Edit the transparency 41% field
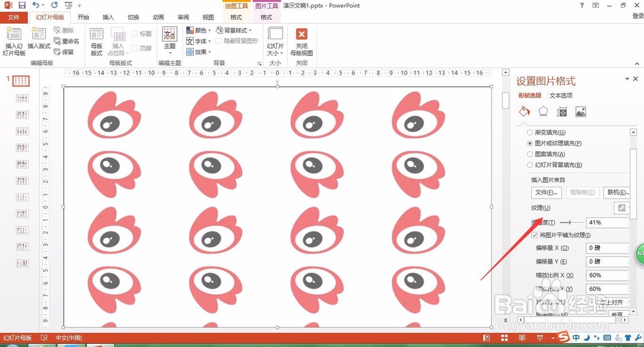This screenshot has width=644, height=347. tap(607, 222)
